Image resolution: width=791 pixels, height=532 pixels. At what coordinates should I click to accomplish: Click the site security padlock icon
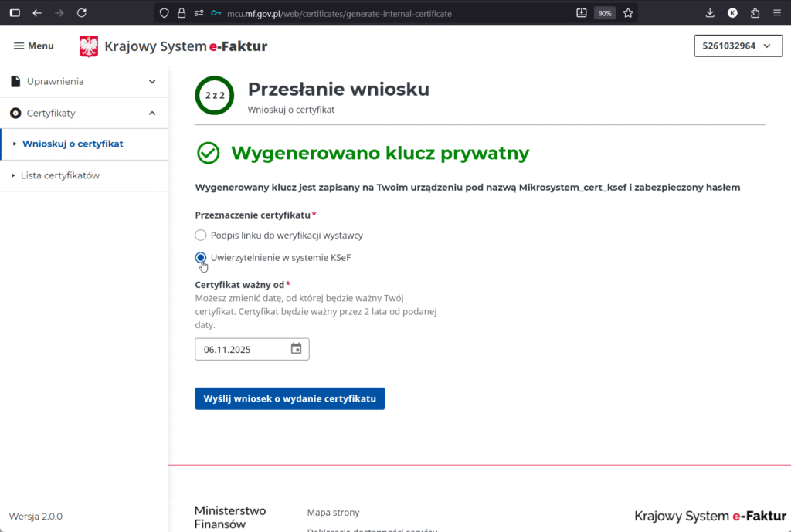click(182, 13)
